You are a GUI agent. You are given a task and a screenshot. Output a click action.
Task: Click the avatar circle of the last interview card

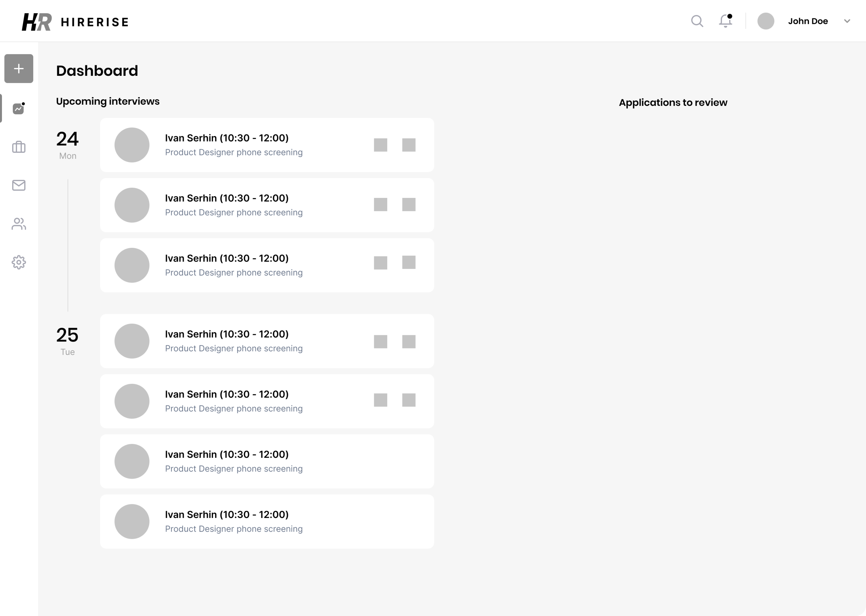(x=132, y=521)
